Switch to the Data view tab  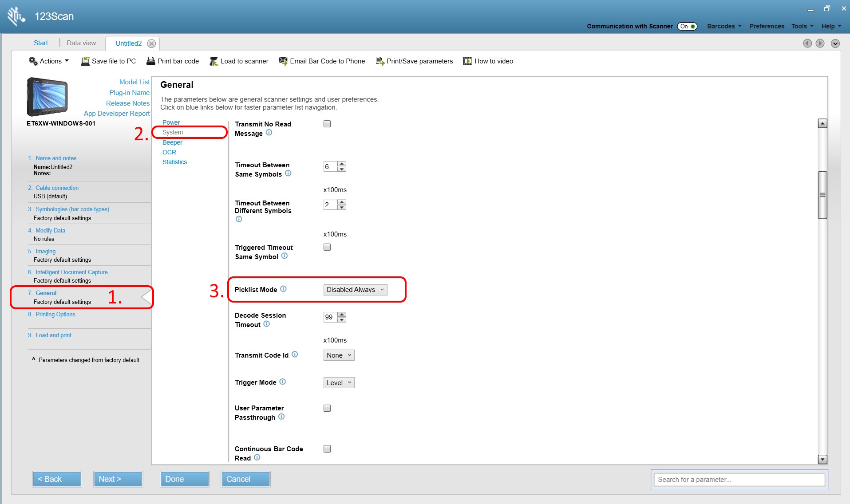[x=81, y=43]
